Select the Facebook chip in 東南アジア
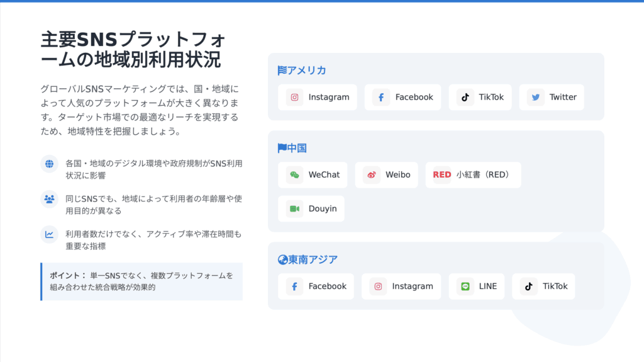Viewport: 644px width, 362px height. tap(316, 286)
